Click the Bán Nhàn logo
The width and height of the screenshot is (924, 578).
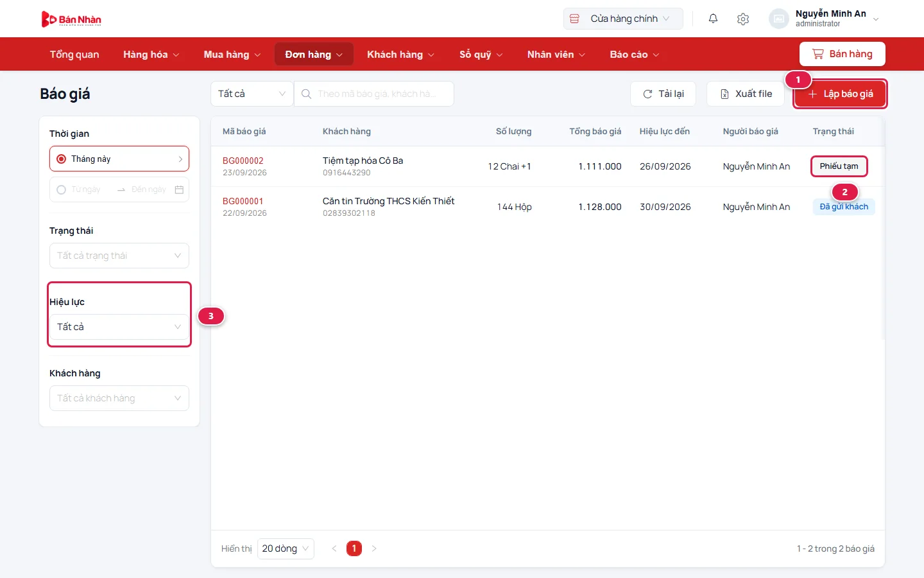tap(71, 19)
